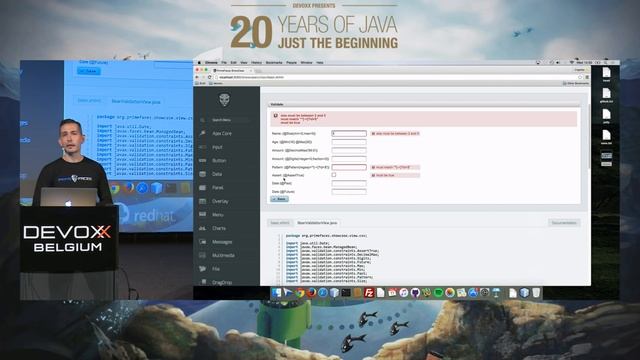This screenshot has height=360, width=640.
Task: Click the Search menu field in the sidebar
Action: pyautogui.click(x=229, y=120)
